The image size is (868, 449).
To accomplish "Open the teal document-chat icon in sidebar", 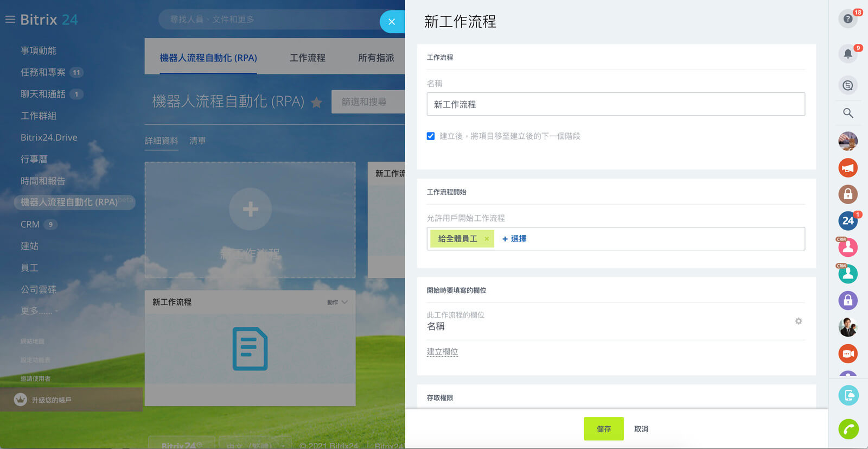I will coord(848,395).
